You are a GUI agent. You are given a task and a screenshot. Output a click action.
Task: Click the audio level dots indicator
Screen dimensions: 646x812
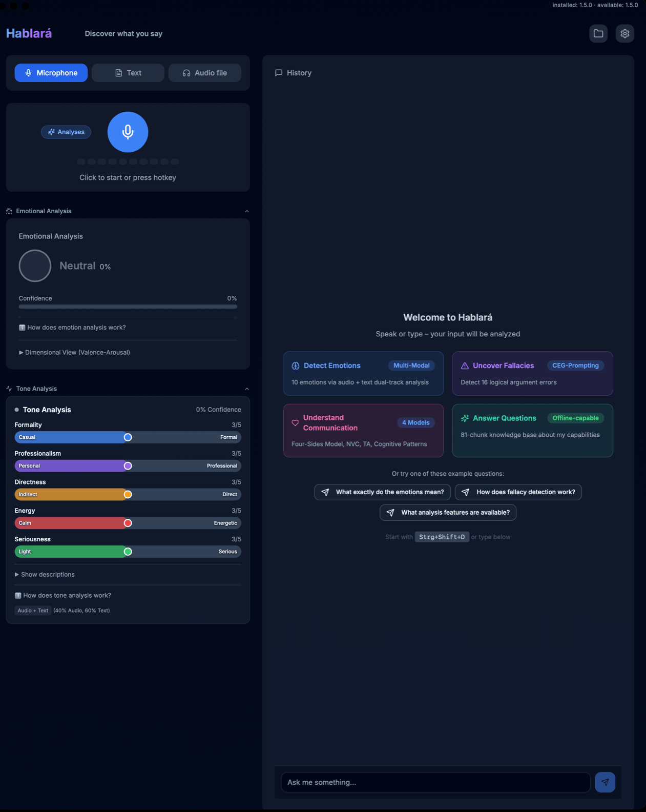click(x=128, y=161)
